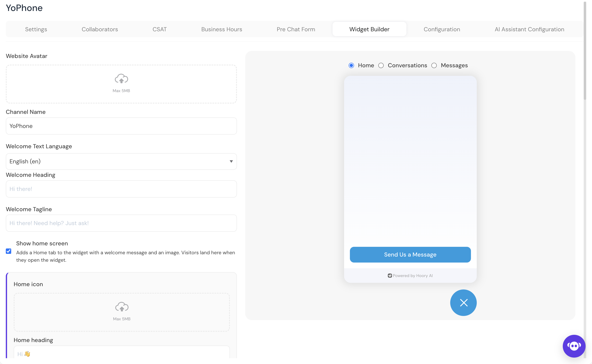Open the Configuration tab
The image size is (592, 364).
[x=442, y=29]
